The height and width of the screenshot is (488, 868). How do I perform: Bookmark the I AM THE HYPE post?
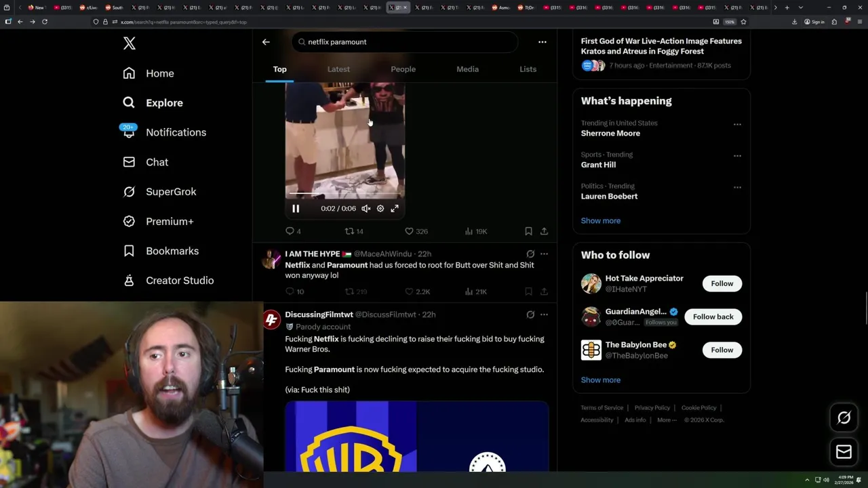point(528,291)
